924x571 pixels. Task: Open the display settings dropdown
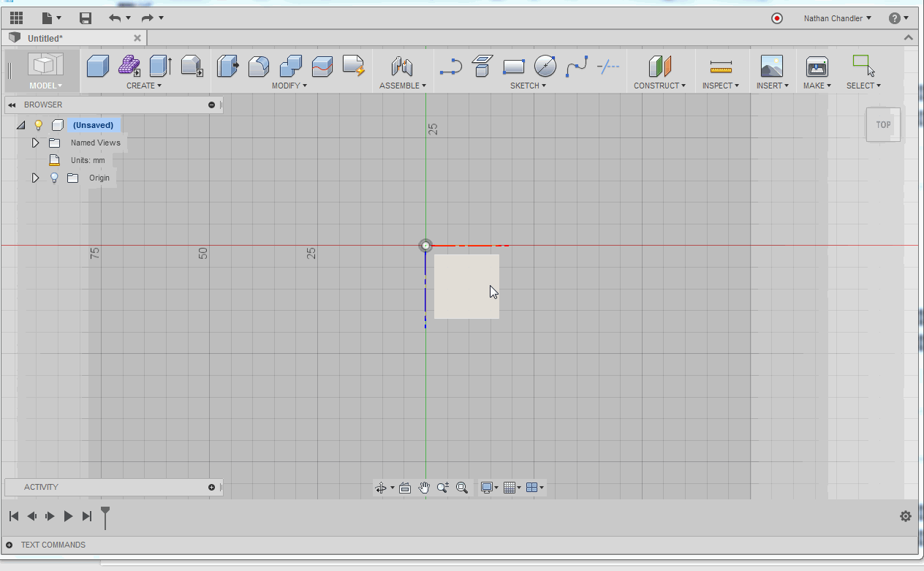[488, 487]
